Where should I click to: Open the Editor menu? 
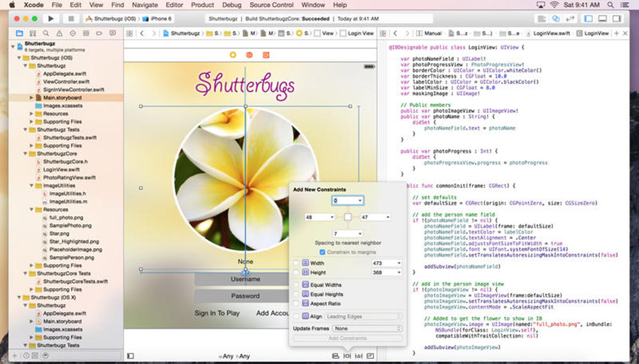click(174, 5)
